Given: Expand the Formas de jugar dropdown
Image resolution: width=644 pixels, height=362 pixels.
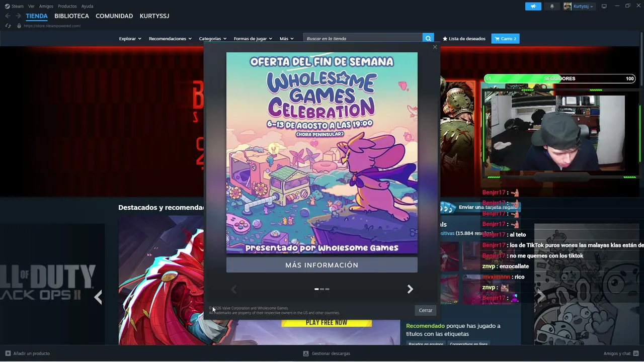Looking at the screenshot, I should (253, 39).
